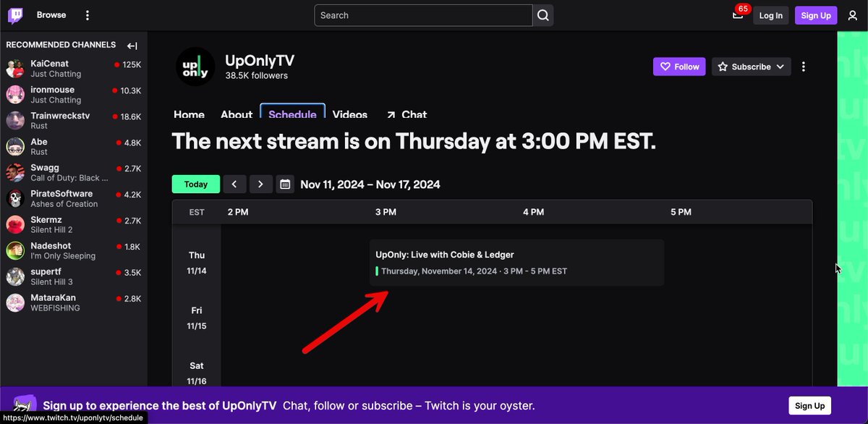
Task: Focus the Search input field
Action: click(x=424, y=15)
